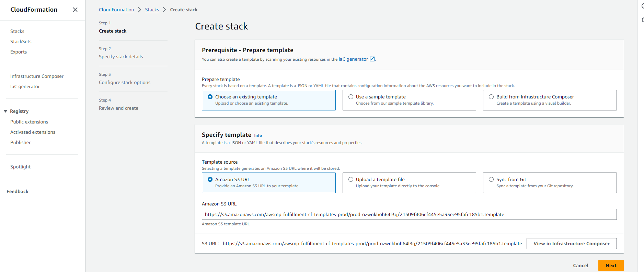Click the Create stack breadcrumb text
Viewport: 644px width, 272px height.
[x=184, y=10]
